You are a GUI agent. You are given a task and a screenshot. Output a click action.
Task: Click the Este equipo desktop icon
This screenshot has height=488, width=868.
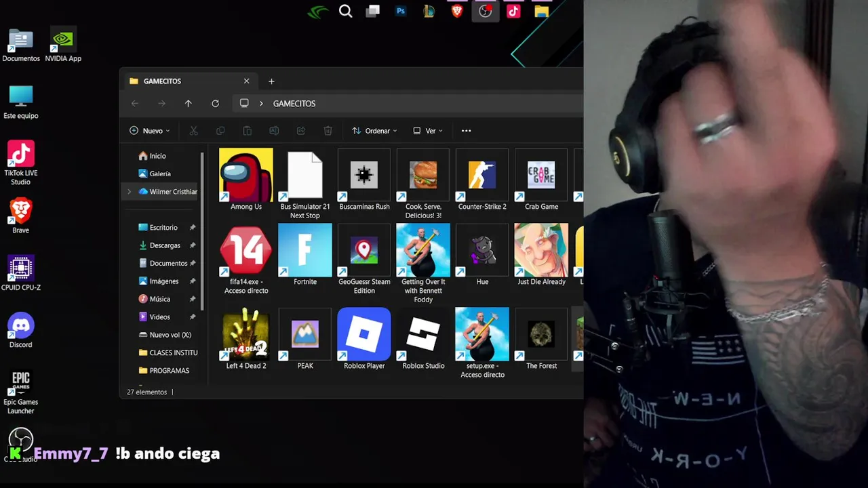coord(21,102)
